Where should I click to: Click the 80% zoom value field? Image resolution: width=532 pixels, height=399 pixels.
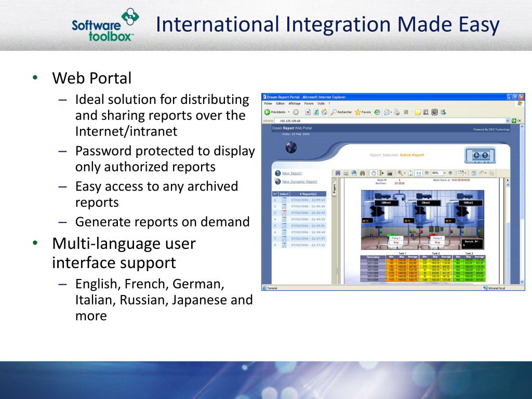[x=436, y=173]
